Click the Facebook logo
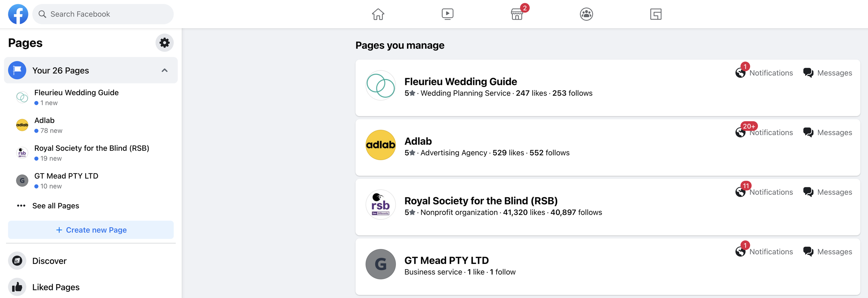The height and width of the screenshot is (298, 868). pos(18,14)
